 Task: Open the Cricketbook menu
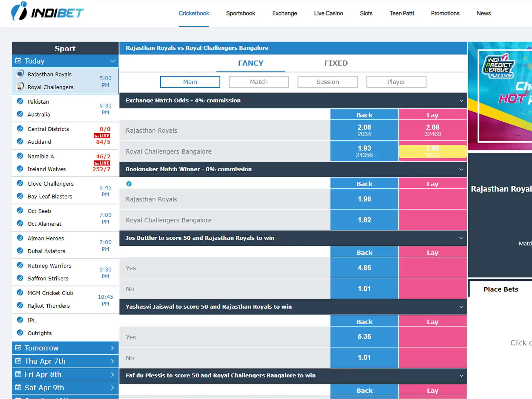click(194, 13)
